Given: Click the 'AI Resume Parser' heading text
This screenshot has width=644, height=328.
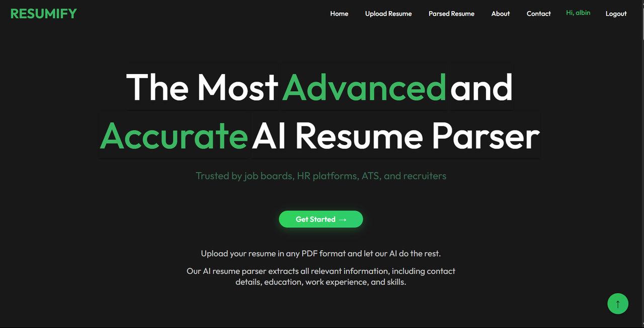Looking at the screenshot, I should point(395,135).
